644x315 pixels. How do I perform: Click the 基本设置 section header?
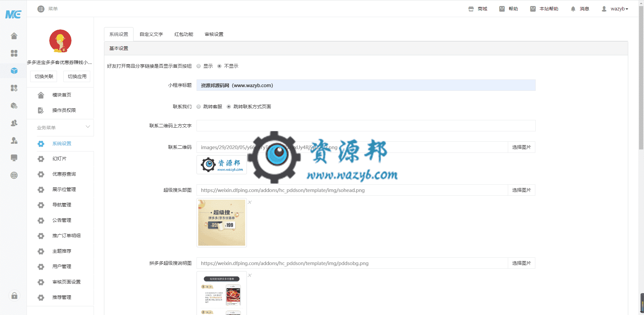pyautogui.click(x=366, y=48)
